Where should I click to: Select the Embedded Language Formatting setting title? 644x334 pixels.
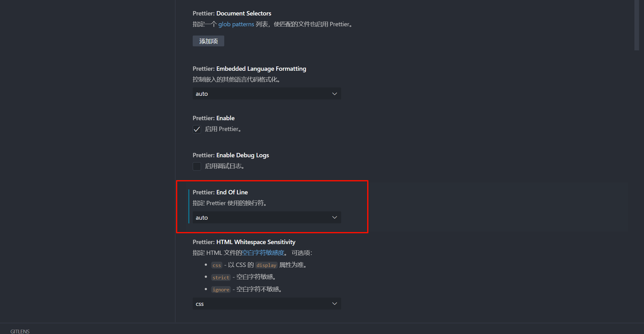tap(249, 69)
